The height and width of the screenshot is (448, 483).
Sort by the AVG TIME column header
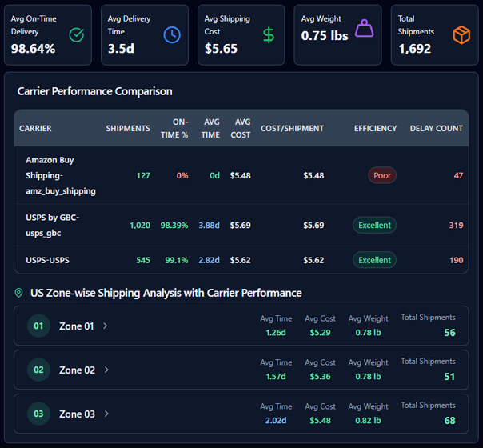pos(210,129)
